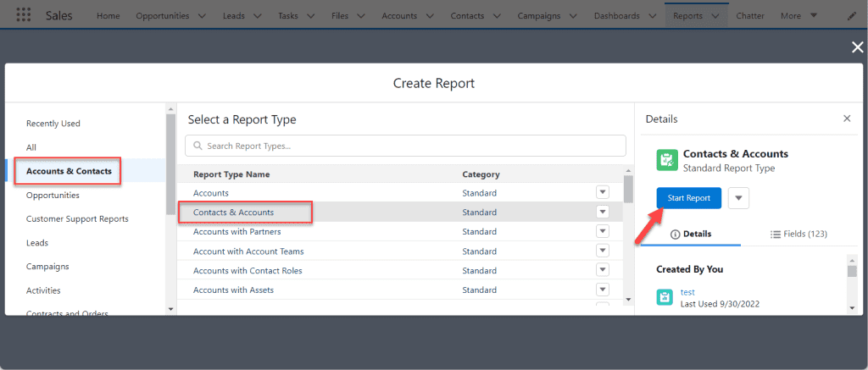Open row menu for Accounts with Partners

pos(603,232)
